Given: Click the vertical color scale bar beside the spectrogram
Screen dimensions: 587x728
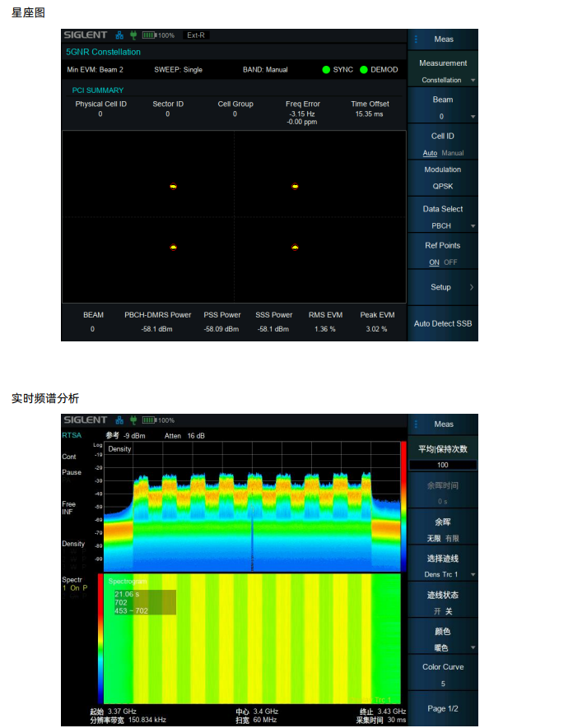Looking at the screenshot, I should click(100, 638).
